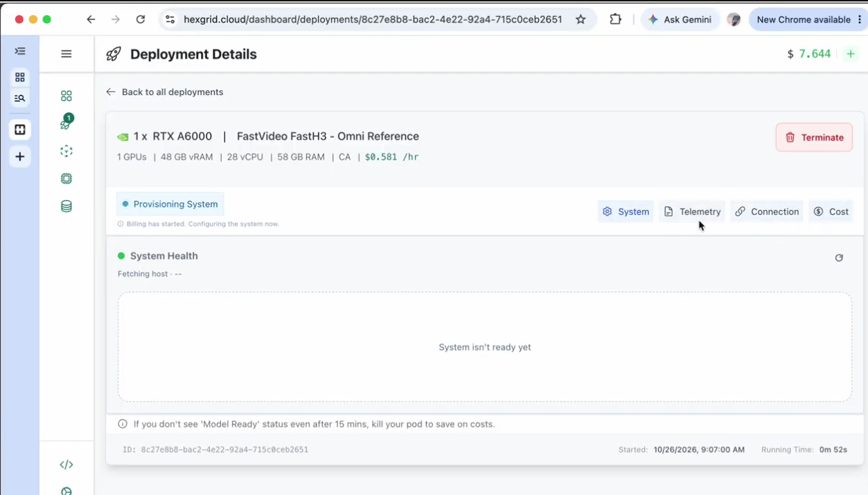The width and height of the screenshot is (868, 495).
Task: Switch to the Cost tab
Action: point(831,211)
